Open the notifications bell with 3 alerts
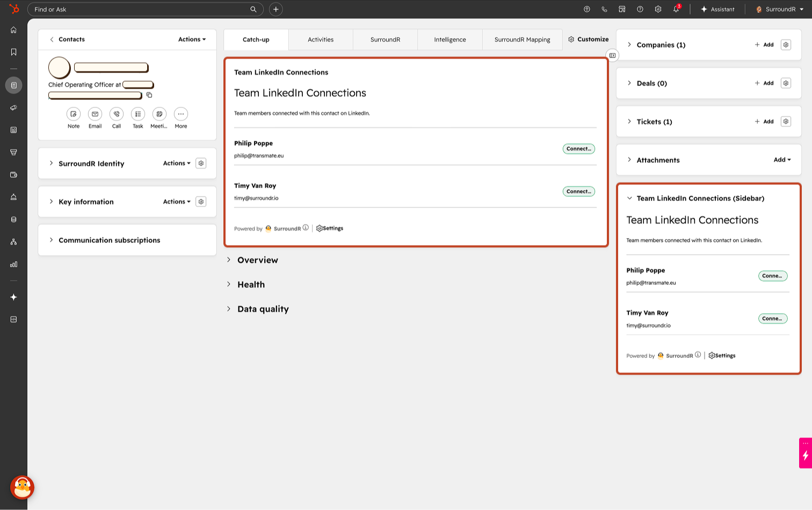Viewport: 812px width, 510px height. tap(676, 9)
